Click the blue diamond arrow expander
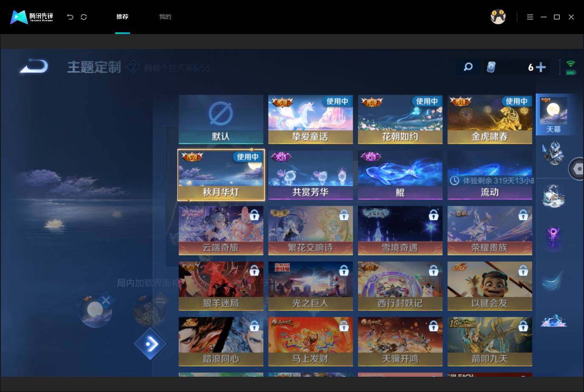The height and width of the screenshot is (392, 584). pyautogui.click(x=150, y=344)
